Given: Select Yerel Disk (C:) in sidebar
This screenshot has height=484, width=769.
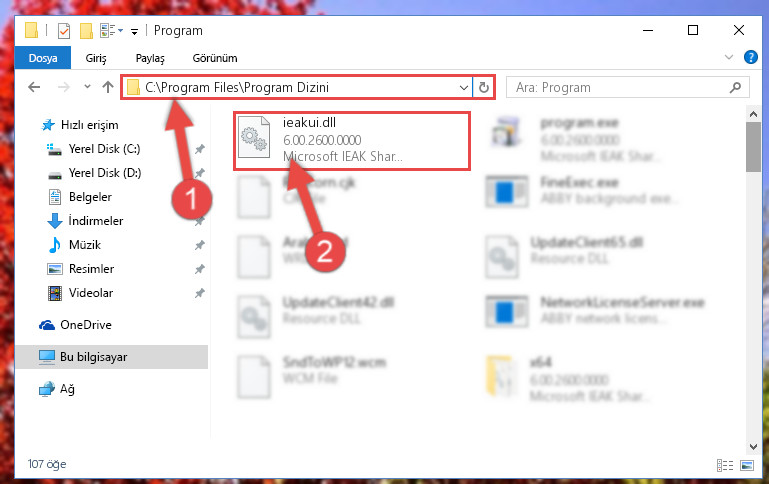Looking at the screenshot, I should (104, 149).
